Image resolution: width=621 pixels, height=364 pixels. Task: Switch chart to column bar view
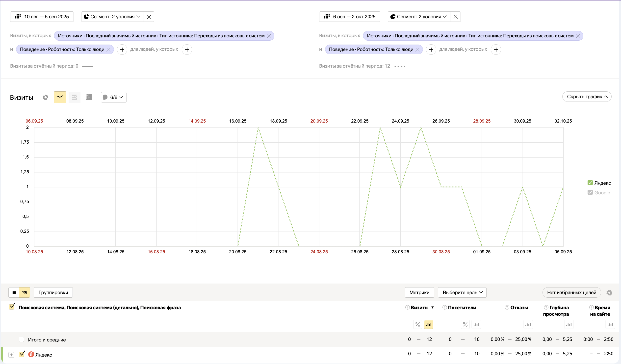pos(89,97)
